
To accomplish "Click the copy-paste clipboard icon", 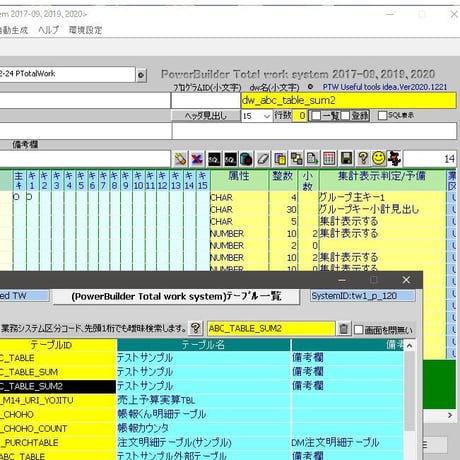I will (x=280, y=159).
